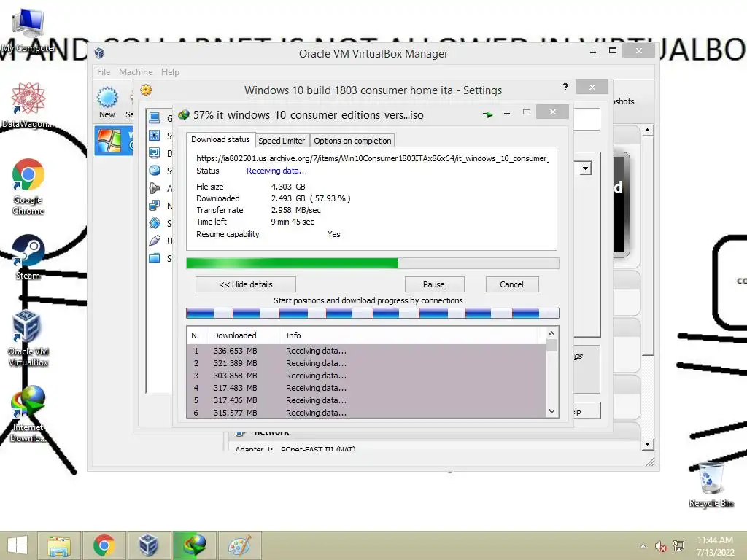Select connection row 4 with 317.483 MB
747x560 pixels.
pyautogui.click(x=366, y=388)
